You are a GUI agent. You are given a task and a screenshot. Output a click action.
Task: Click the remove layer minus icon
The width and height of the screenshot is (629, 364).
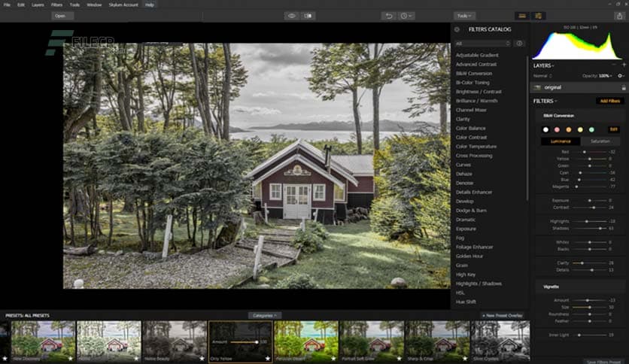click(x=614, y=65)
